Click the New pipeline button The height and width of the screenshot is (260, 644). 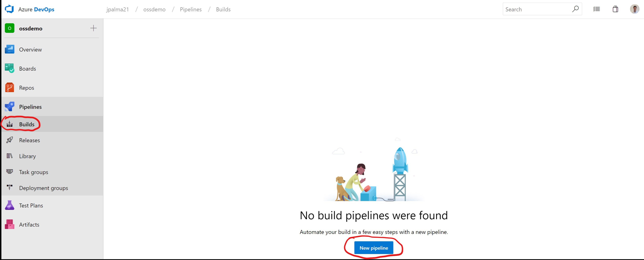(374, 248)
